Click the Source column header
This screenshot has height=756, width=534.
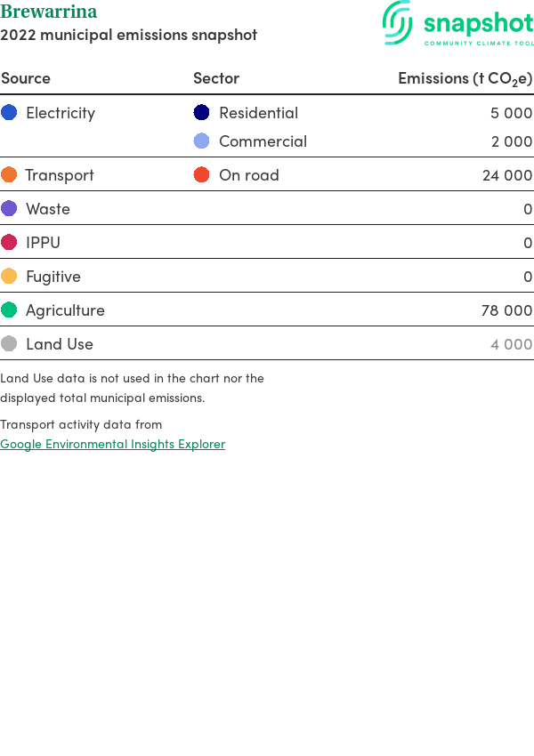[x=26, y=78]
